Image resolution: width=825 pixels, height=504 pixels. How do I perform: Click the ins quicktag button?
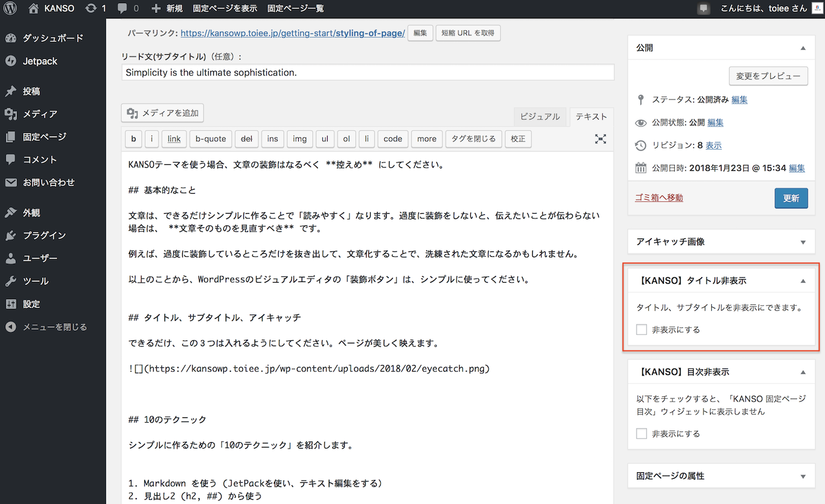point(272,139)
